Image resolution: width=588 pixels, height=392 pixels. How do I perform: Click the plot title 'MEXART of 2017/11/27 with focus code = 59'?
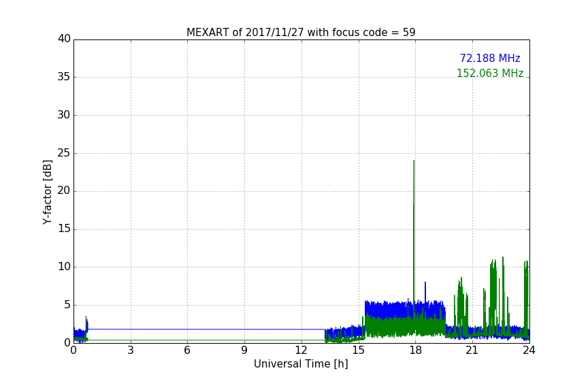[x=301, y=33]
